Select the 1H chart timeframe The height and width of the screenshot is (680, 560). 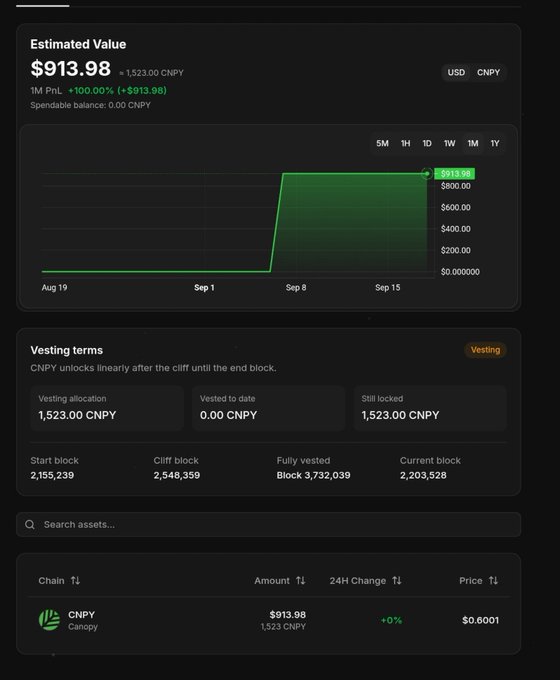[x=405, y=144]
